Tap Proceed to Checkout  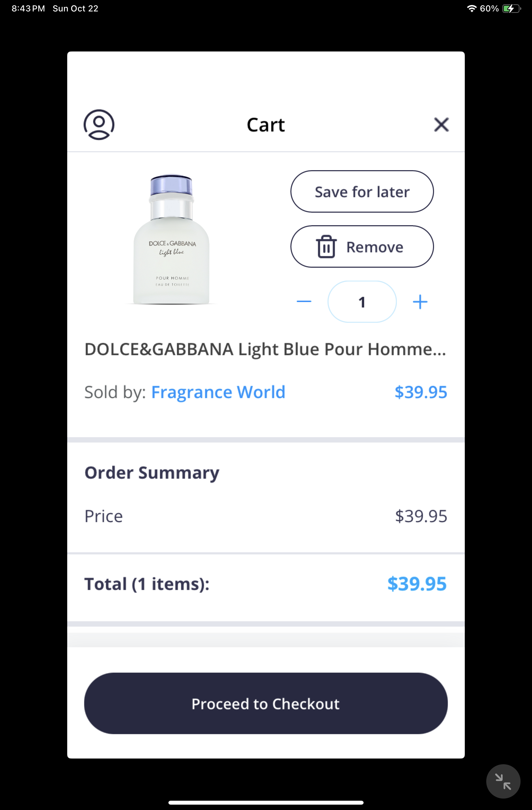pos(266,703)
